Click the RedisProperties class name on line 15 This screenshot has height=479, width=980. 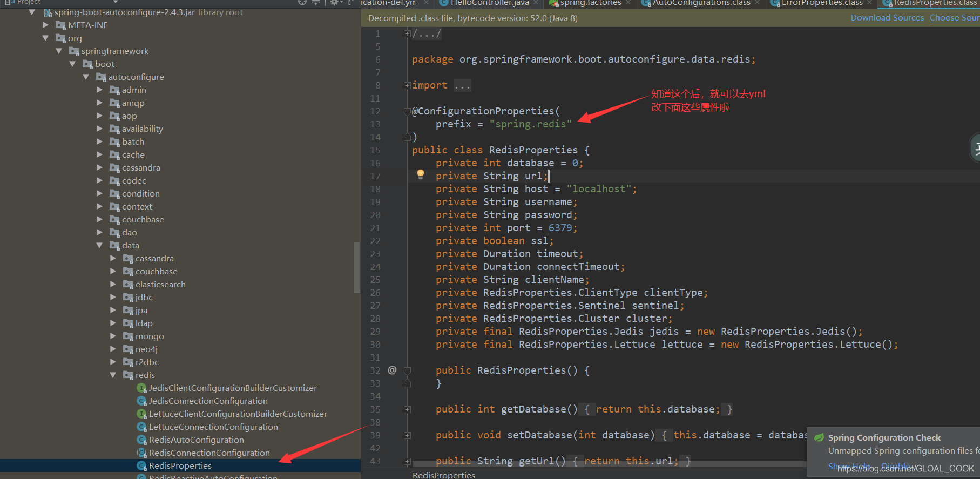[x=533, y=150]
